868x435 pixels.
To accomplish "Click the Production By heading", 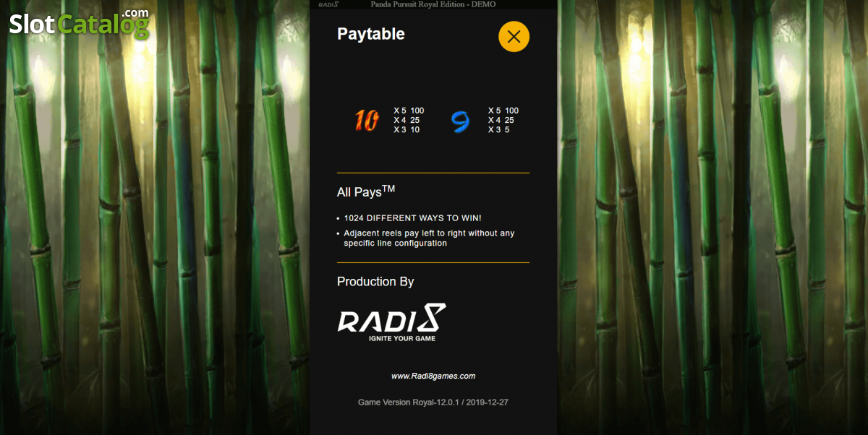I will tap(375, 282).
